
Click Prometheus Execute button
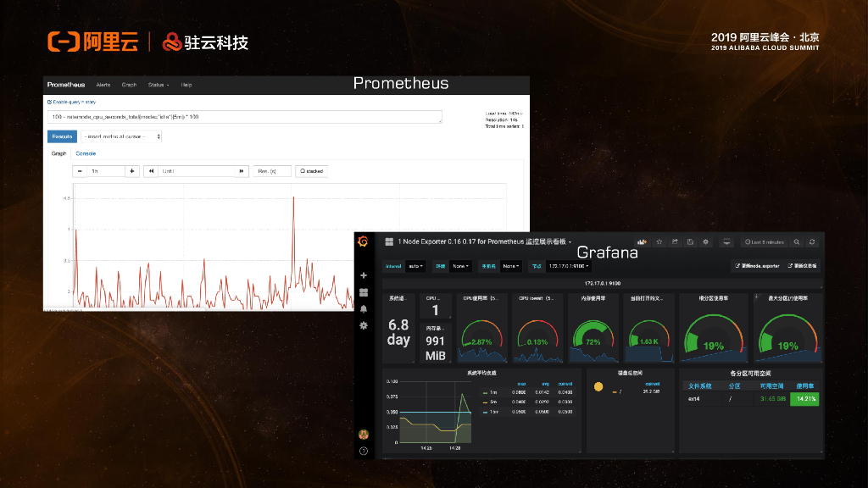62,136
